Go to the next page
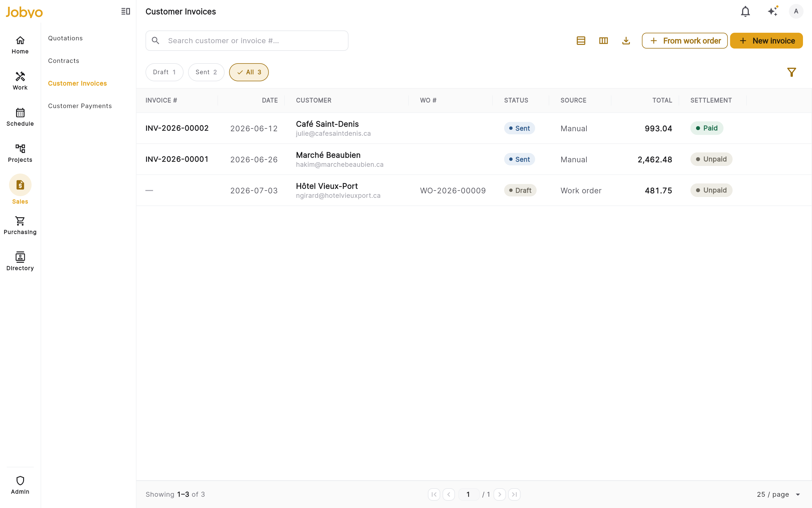Image resolution: width=812 pixels, height=508 pixels. 500,494
